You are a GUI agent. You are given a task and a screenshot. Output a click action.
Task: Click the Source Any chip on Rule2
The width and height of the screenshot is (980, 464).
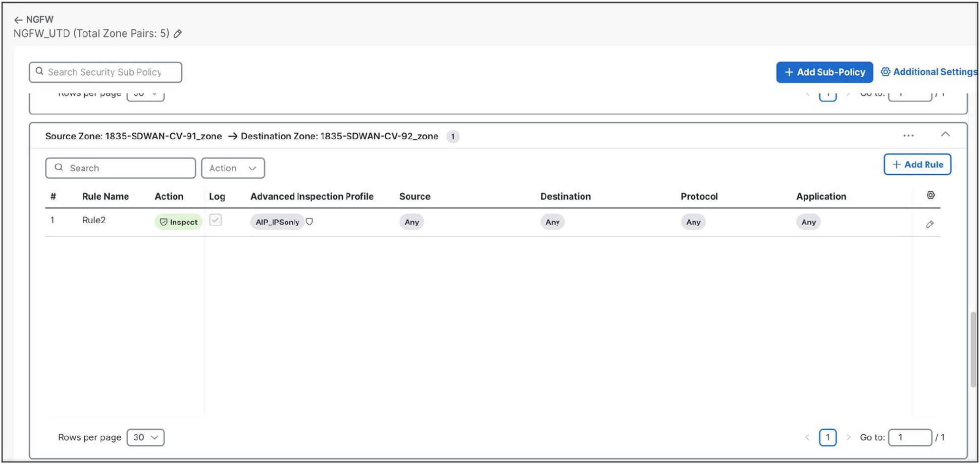pyautogui.click(x=411, y=222)
